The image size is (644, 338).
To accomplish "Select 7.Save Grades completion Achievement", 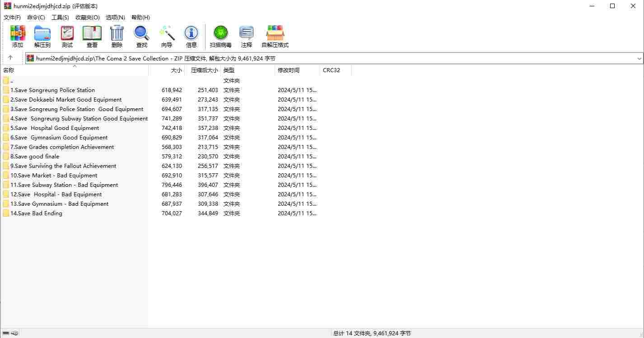I will [x=62, y=147].
